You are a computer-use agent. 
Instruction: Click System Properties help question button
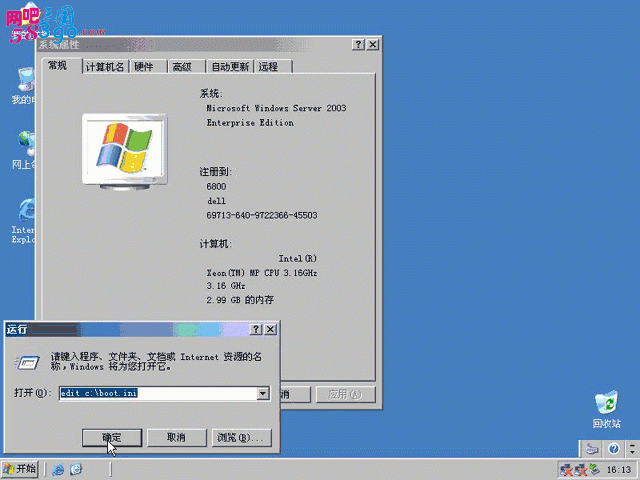pyautogui.click(x=358, y=44)
